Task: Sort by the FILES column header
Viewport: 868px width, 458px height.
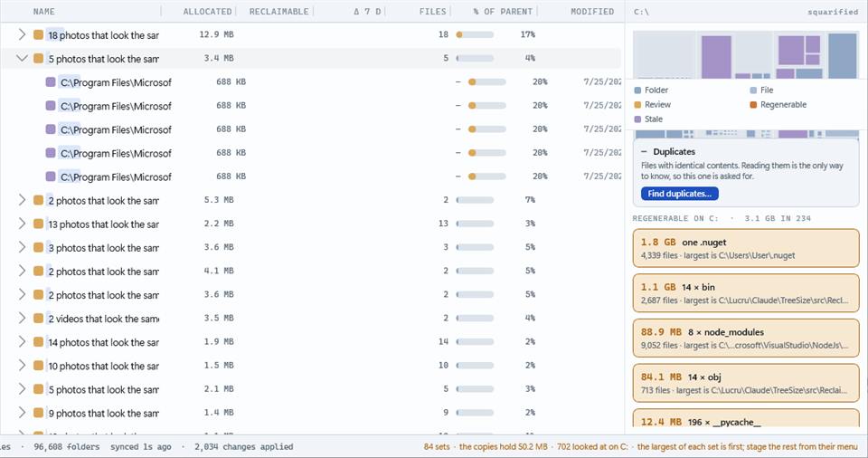Action: 433,11
